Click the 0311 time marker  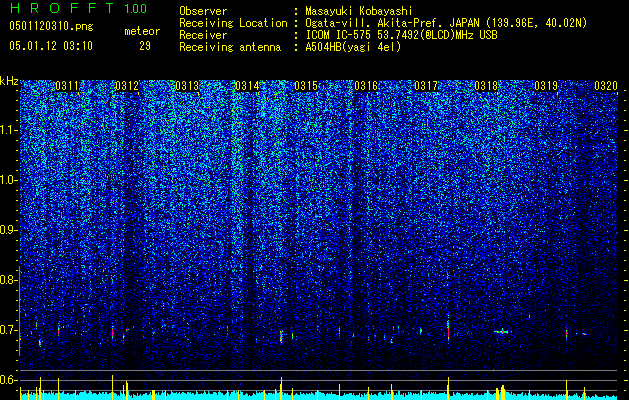67,86
